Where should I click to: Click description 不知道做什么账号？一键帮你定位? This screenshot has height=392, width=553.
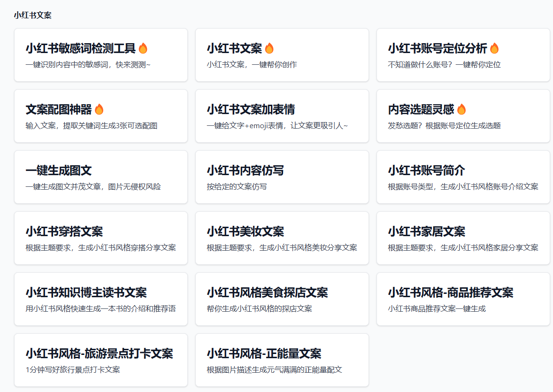(x=444, y=65)
